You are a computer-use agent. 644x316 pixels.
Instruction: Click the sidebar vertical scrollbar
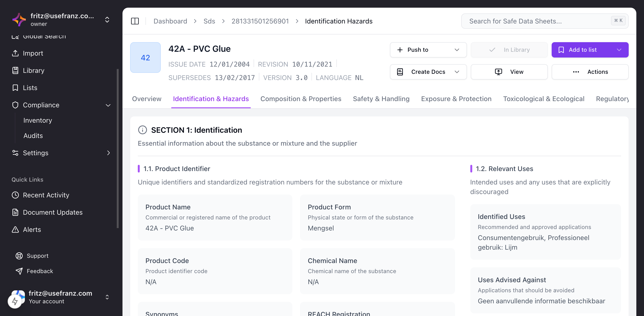point(117,149)
